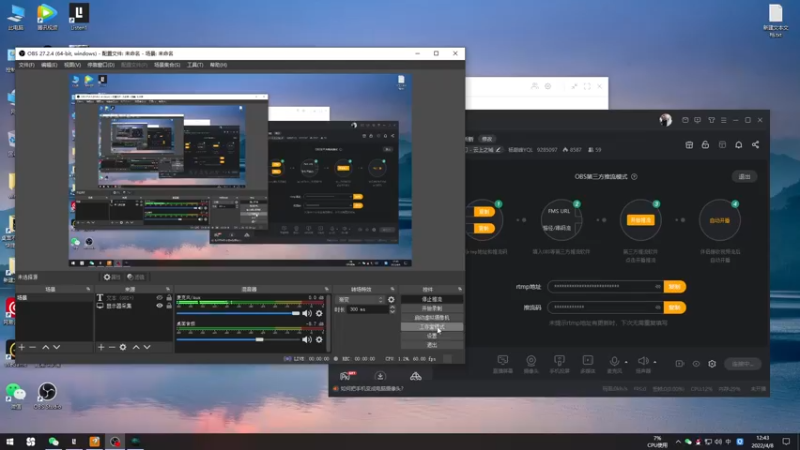Open Docks menu in OBS
The height and width of the screenshot is (450, 800).
[x=101, y=65]
